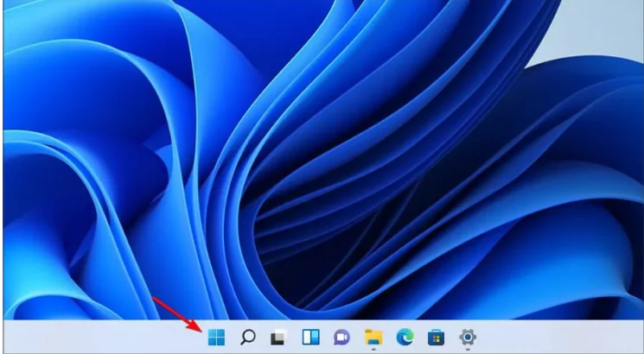Image resolution: width=644 pixels, height=354 pixels.
Task: Click empty taskbar space right of Settings
Action: (562, 337)
